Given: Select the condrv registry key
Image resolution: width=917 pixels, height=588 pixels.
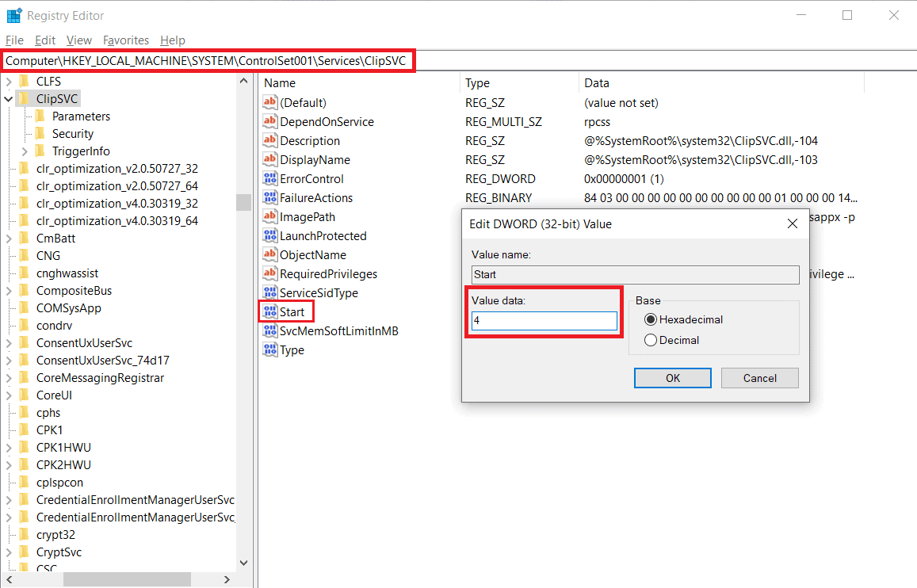Looking at the screenshot, I should click(x=55, y=326).
